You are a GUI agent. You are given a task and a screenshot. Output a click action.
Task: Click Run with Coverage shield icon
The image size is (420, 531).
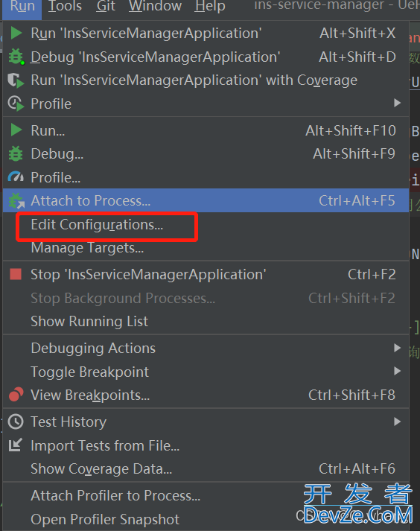[x=16, y=80]
